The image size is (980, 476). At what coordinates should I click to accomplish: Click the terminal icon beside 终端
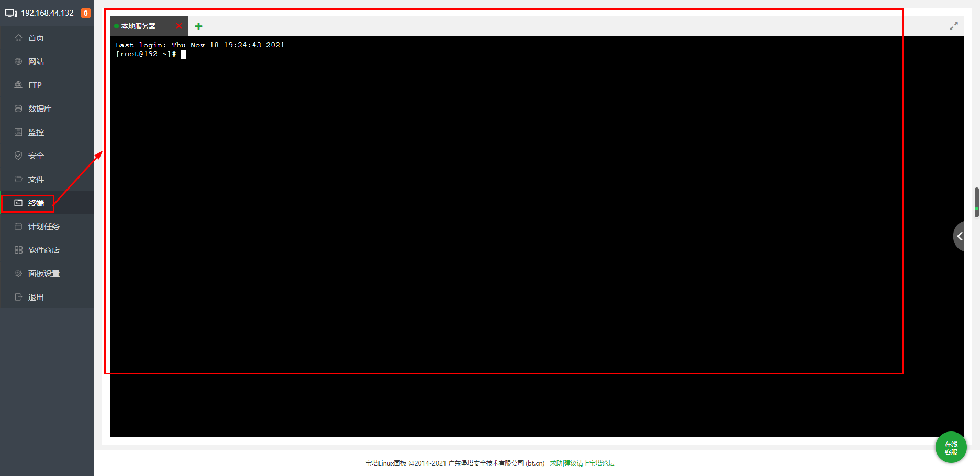(18, 203)
